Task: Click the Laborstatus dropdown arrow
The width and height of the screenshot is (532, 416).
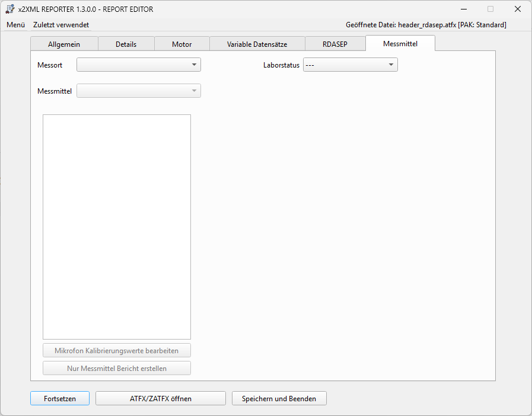Action: [391, 65]
